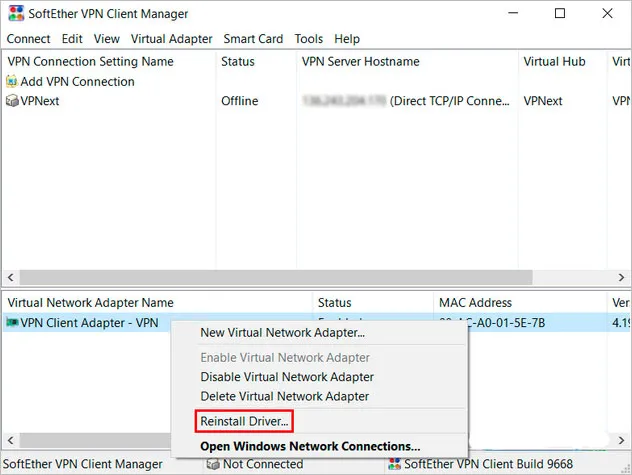
Task: Click Open Windows Network Connections
Action: tap(310, 446)
